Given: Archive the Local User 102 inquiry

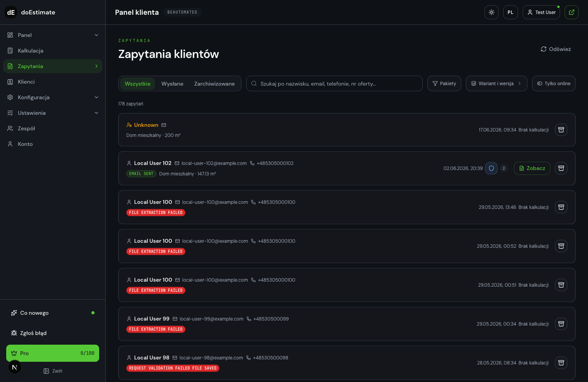Looking at the screenshot, I should tap(561, 168).
